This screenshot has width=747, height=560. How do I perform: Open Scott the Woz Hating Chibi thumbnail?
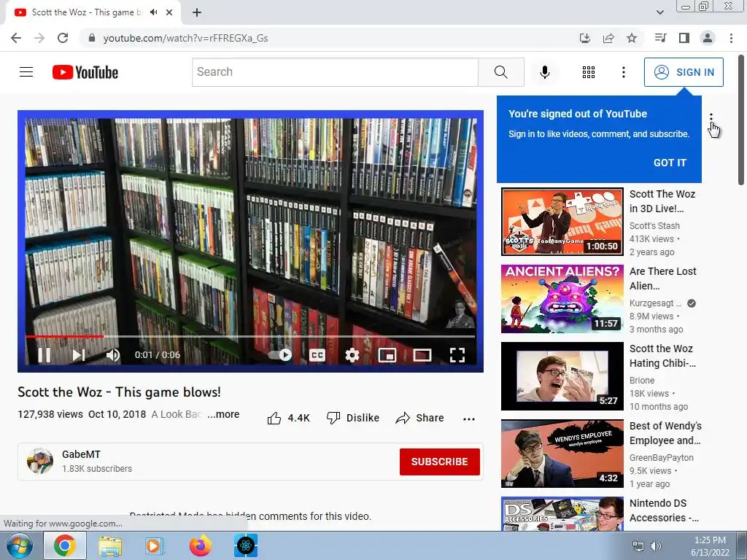[x=562, y=376]
